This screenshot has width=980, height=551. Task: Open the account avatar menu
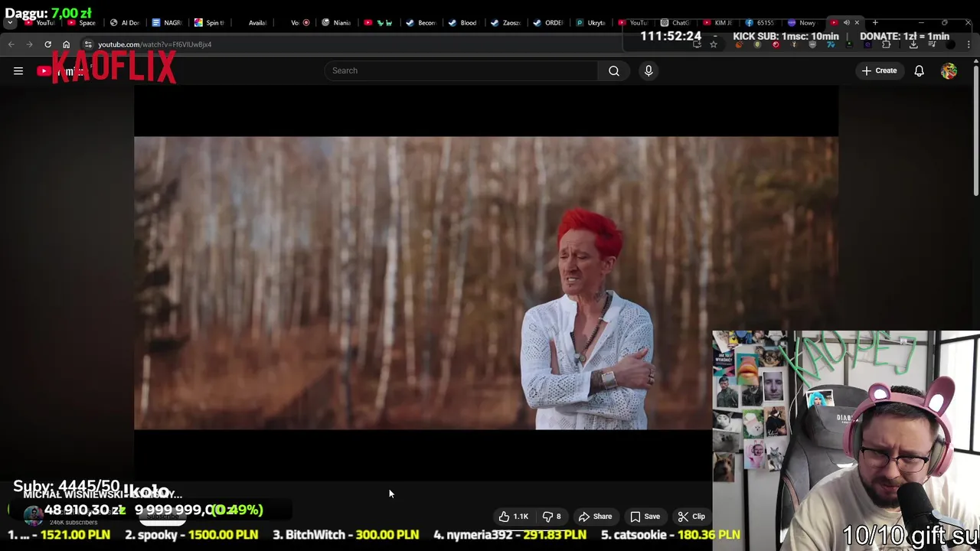(x=949, y=70)
